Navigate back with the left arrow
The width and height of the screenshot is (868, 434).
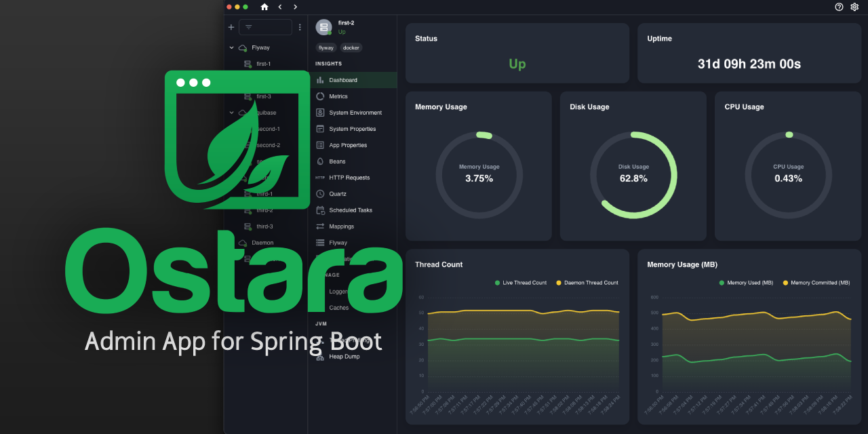point(280,7)
